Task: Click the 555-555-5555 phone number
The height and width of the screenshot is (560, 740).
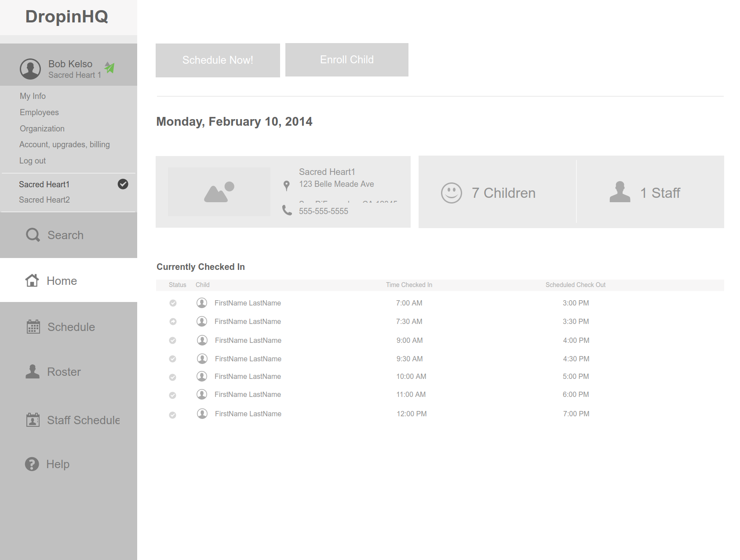Action: click(324, 211)
